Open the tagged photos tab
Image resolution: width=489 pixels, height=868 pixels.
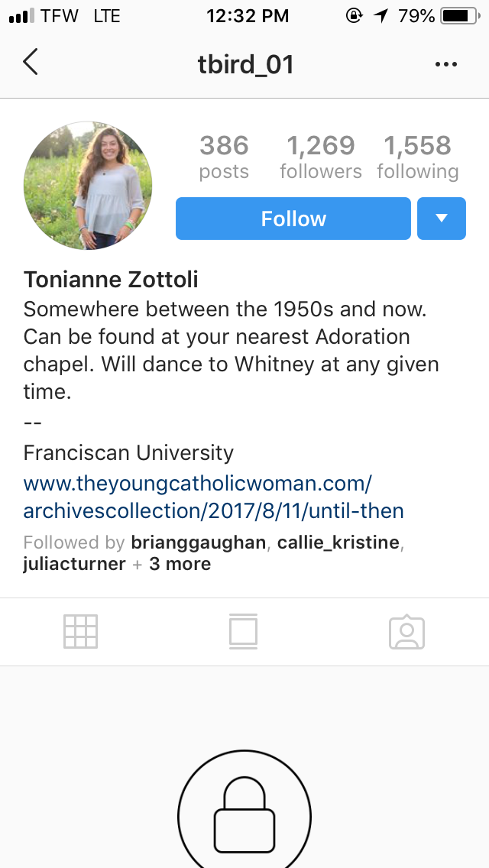click(406, 632)
